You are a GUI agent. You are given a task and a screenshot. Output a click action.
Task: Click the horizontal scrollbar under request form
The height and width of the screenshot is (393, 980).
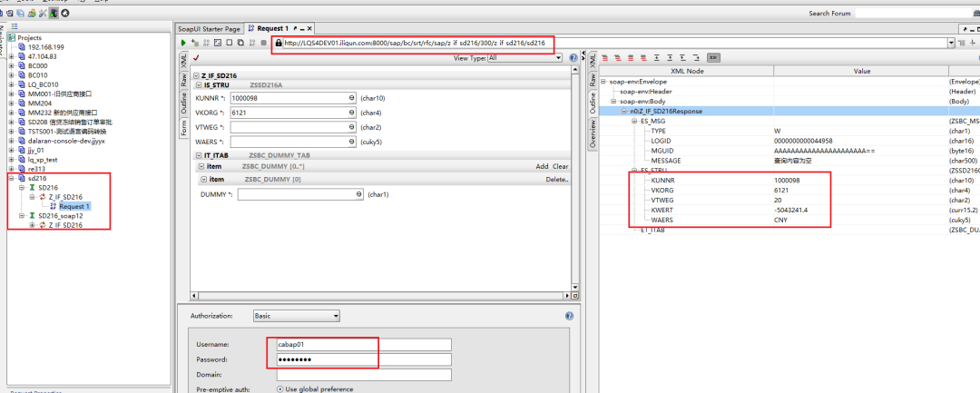coord(381,296)
